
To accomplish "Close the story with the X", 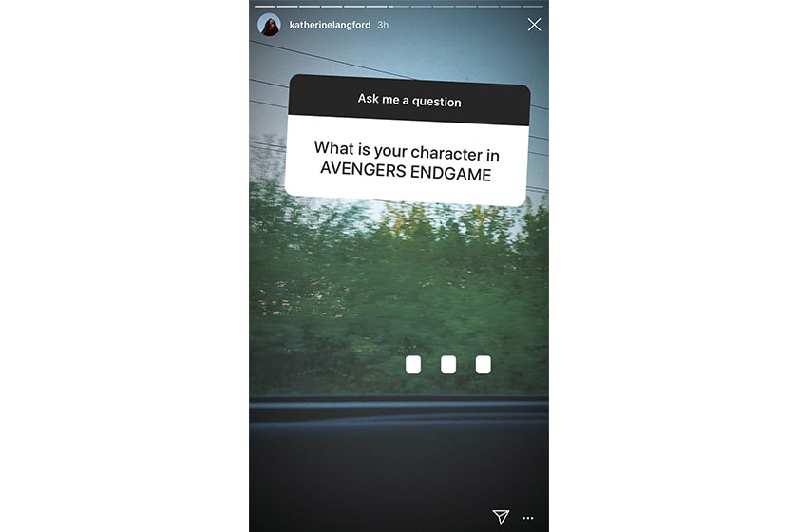I will point(534,25).
